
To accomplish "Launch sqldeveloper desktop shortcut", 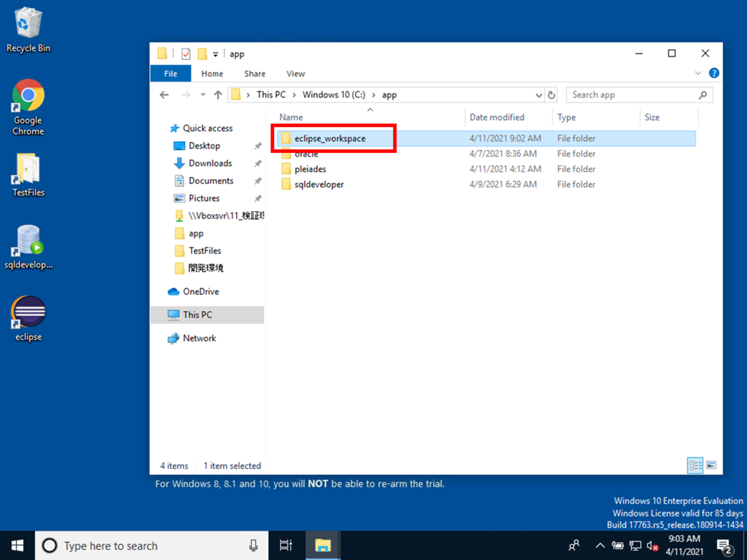I will click(x=28, y=247).
